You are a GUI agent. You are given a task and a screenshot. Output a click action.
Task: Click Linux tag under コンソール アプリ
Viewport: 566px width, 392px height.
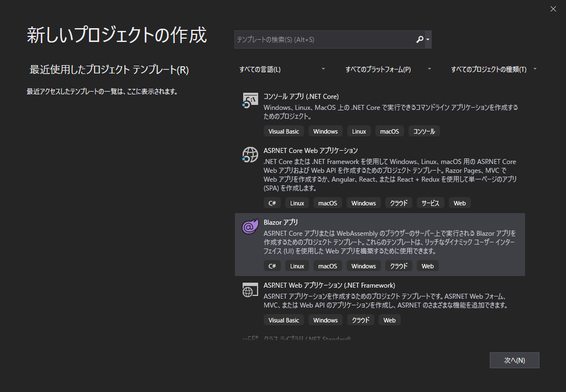point(359,131)
